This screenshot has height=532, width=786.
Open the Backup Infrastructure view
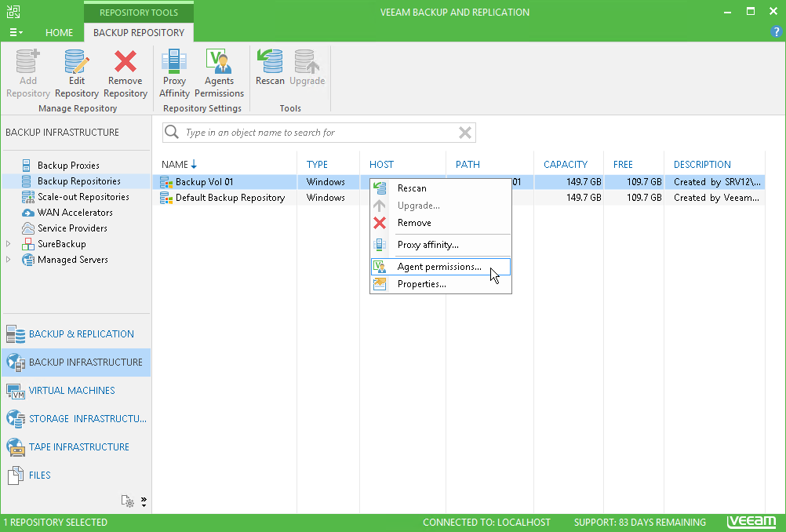75,362
